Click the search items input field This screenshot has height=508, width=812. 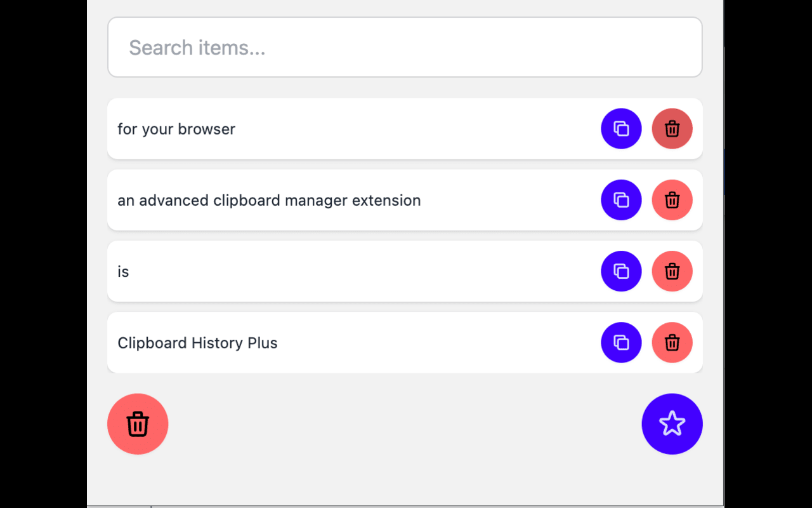[405, 47]
